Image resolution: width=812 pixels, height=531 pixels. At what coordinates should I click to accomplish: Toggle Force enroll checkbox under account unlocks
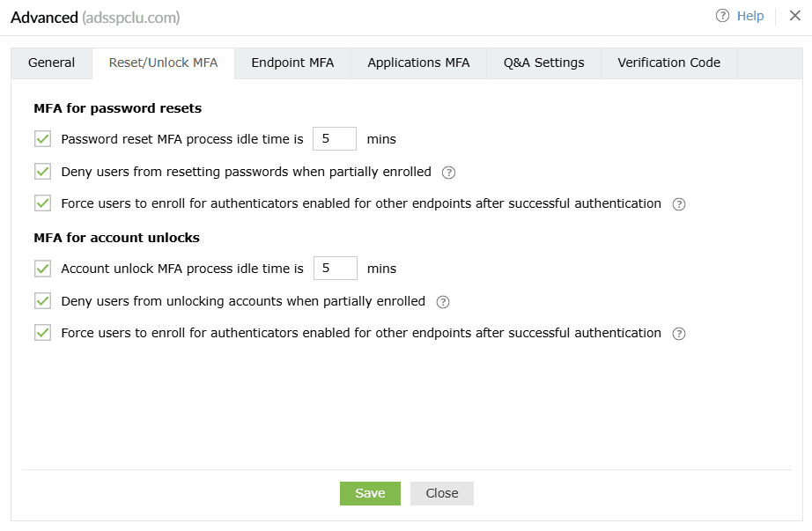[42, 333]
